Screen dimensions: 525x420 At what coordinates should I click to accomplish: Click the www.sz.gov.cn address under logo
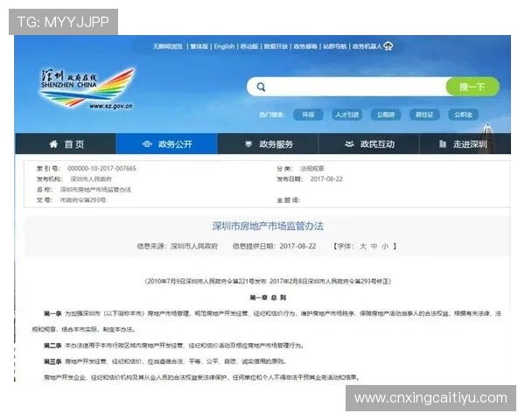coord(111,106)
